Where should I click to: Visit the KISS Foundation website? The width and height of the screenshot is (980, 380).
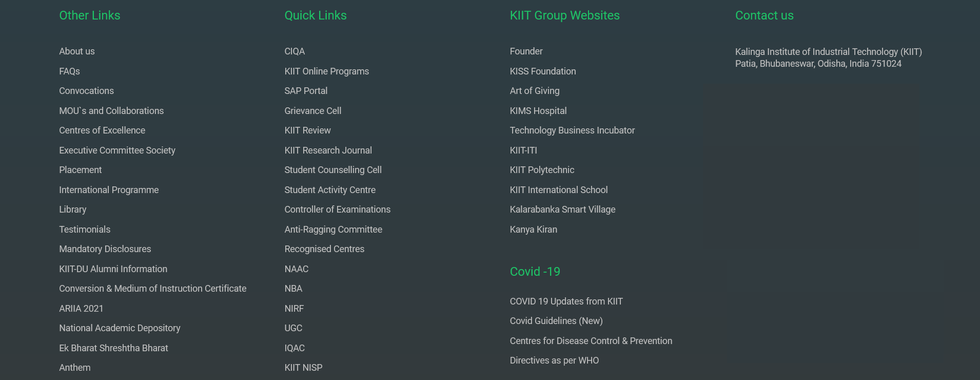[x=543, y=71]
